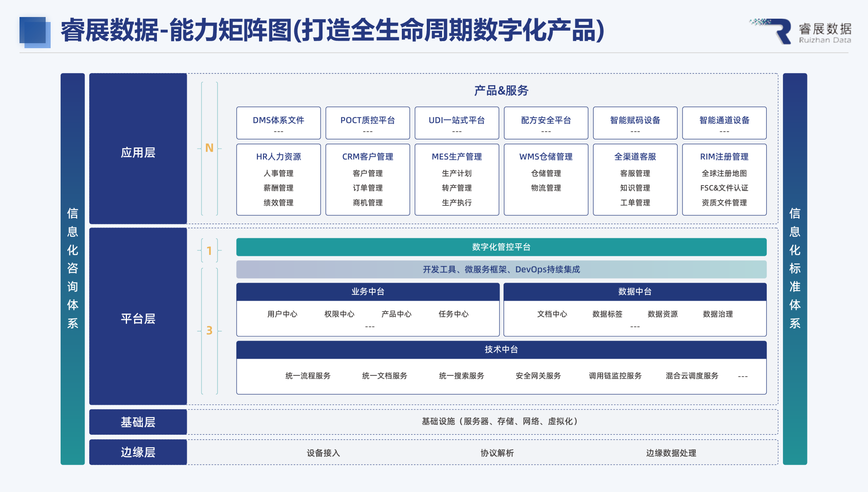Select 知识管理 item
The width and height of the screenshot is (868, 492).
(x=635, y=188)
